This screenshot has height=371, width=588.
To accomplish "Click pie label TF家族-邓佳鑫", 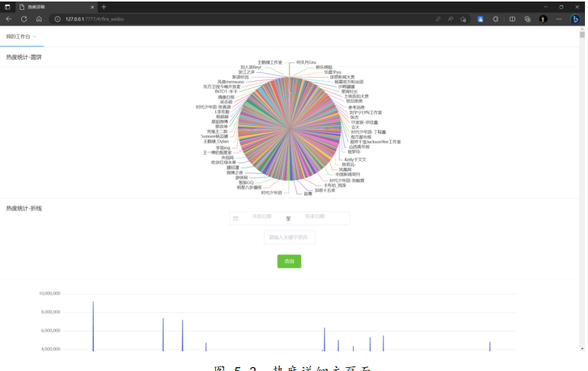I will [x=364, y=122].
